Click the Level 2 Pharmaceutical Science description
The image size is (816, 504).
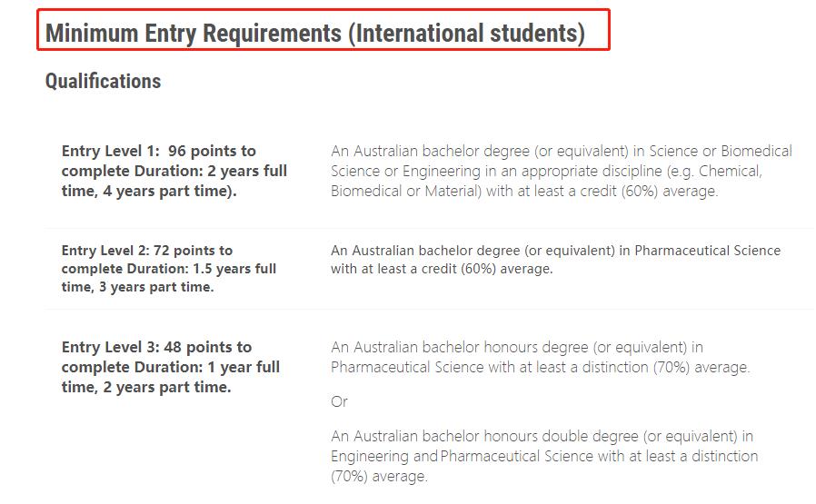point(554,260)
